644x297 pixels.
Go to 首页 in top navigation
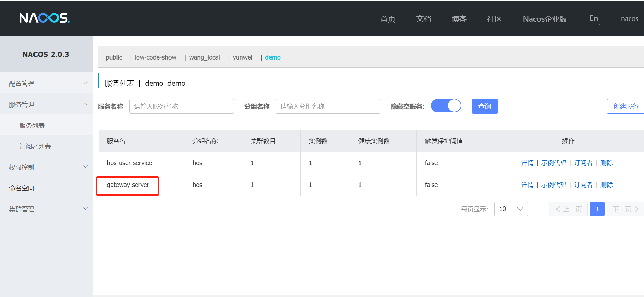[x=388, y=19]
